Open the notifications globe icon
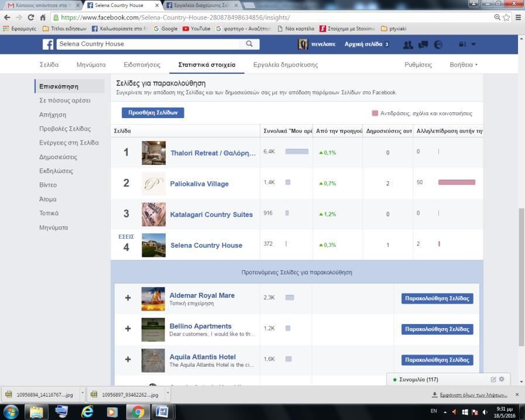The image size is (525, 420). coord(438,44)
